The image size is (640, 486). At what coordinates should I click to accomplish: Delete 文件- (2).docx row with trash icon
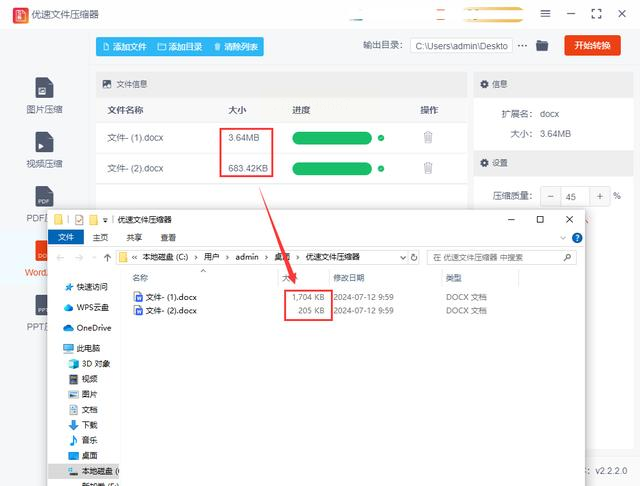tap(428, 168)
